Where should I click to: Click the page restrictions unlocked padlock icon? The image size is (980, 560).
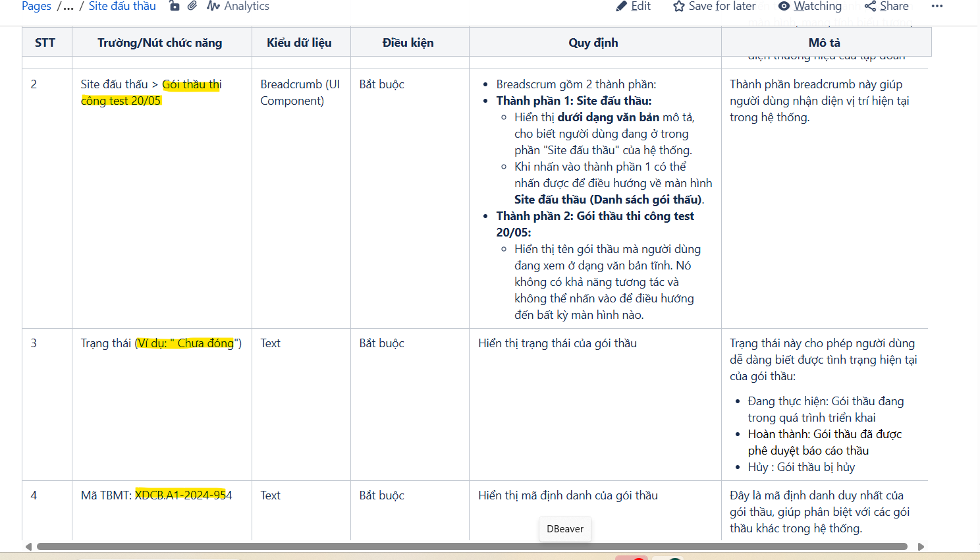tap(175, 6)
